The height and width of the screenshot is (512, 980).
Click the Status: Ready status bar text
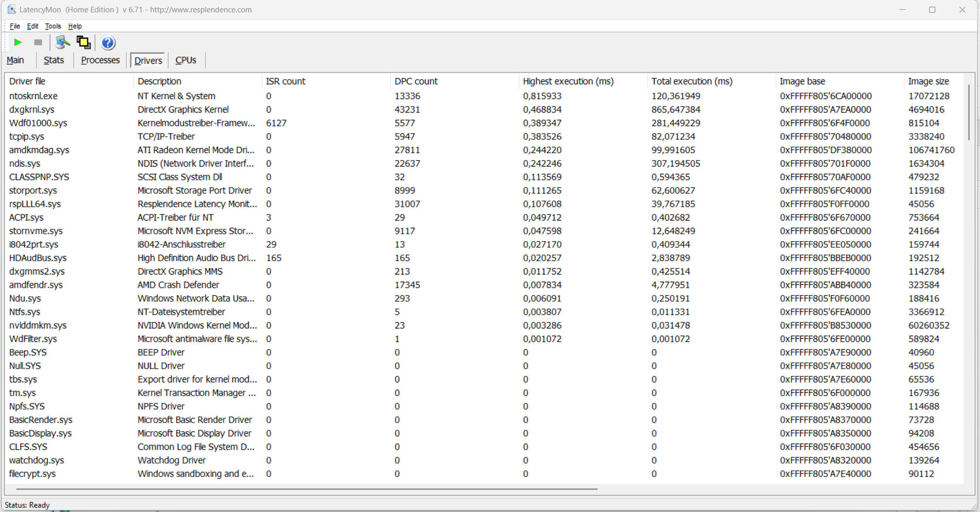[27, 505]
